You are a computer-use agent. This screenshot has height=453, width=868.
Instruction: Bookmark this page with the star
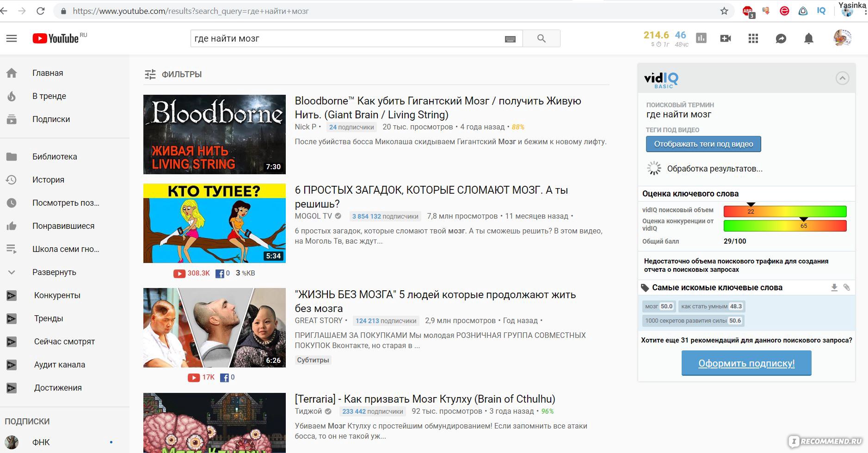click(724, 11)
